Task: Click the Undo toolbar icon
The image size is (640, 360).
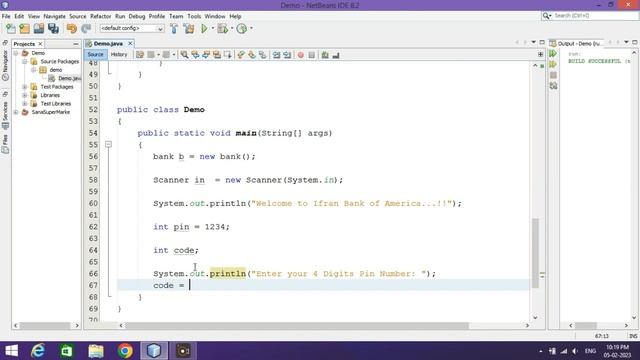Action: 72,28
